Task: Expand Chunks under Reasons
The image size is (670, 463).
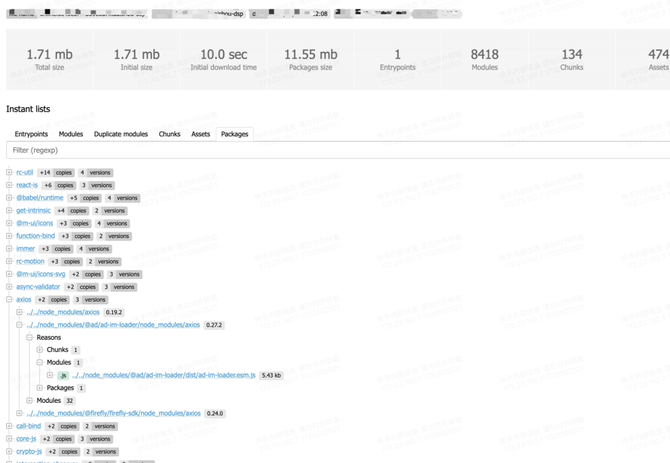Action: pos(40,350)
